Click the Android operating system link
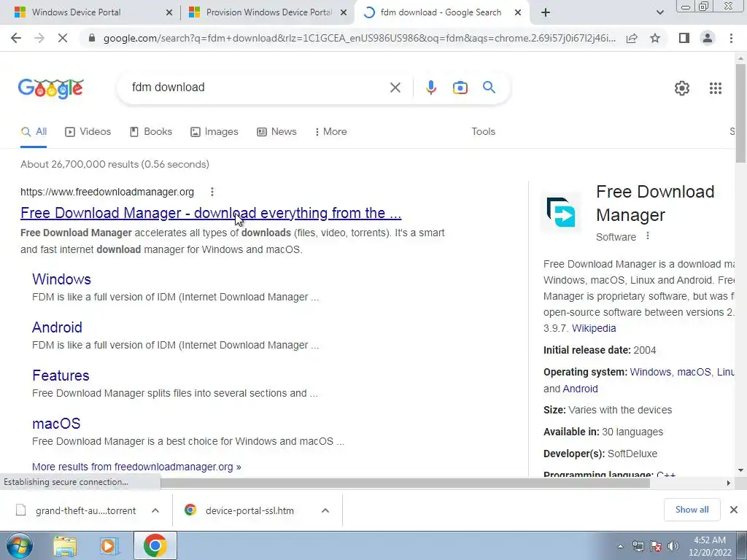The height and width of the screenshot is (560, 747). pyautogui.click(x=580, y=389)
